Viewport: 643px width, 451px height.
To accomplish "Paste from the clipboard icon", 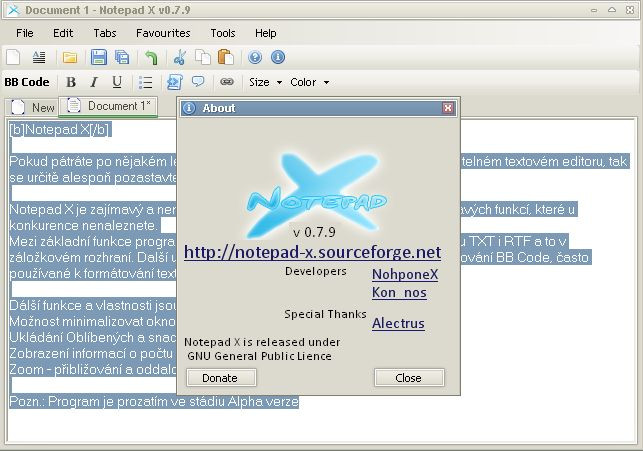I will coord(226,57).
